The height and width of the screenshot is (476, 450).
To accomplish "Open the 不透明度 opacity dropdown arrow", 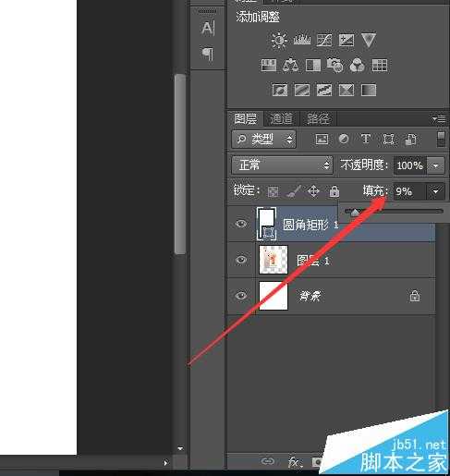I will 436,165.
